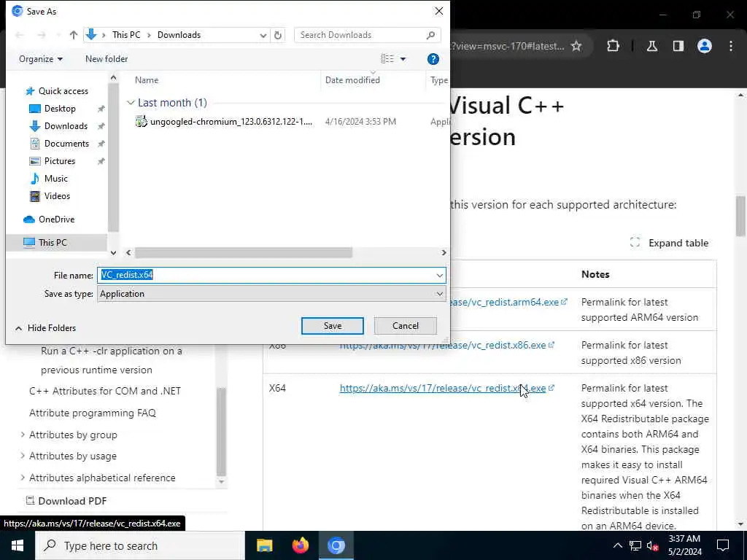Open Windows Start menu
Image resolution: width=747 pixels, height=560 pixels.
coord(18,545)
